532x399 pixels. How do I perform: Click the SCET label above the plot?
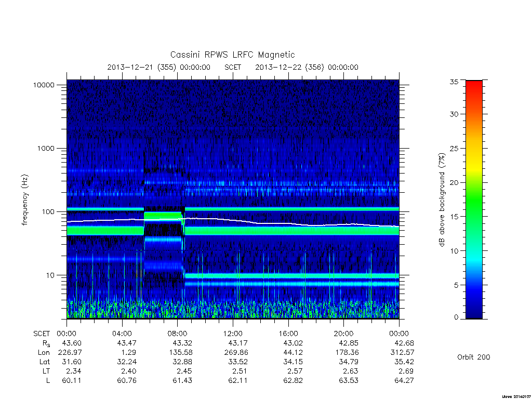click(233, 67)
